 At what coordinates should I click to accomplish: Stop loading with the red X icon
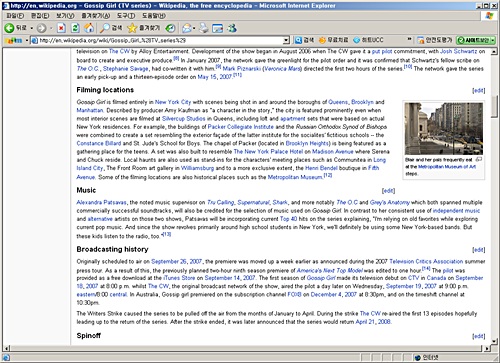coord(61,28)
